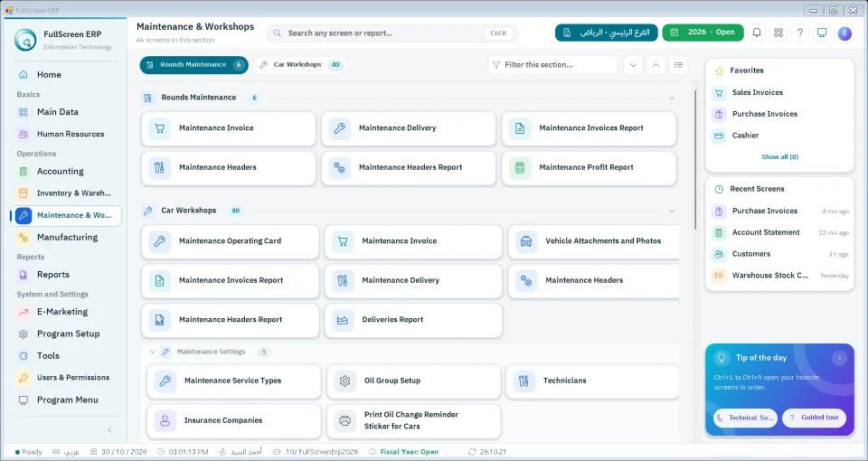Viewport: 868px width, 461px height.
Task: Open Deliveries Report card
Action: click(x=413, y=320)
